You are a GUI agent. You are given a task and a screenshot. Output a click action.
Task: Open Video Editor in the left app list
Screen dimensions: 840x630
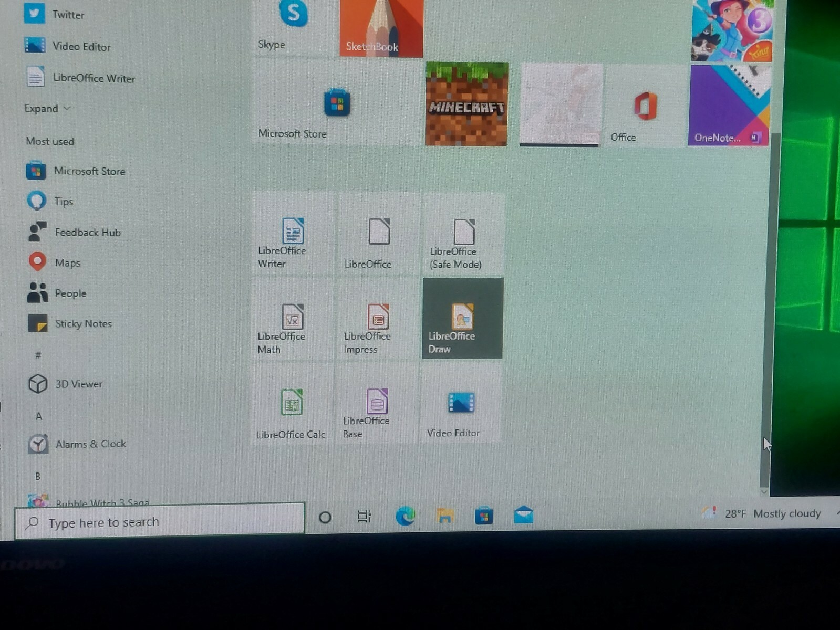[x=68, y=46]
